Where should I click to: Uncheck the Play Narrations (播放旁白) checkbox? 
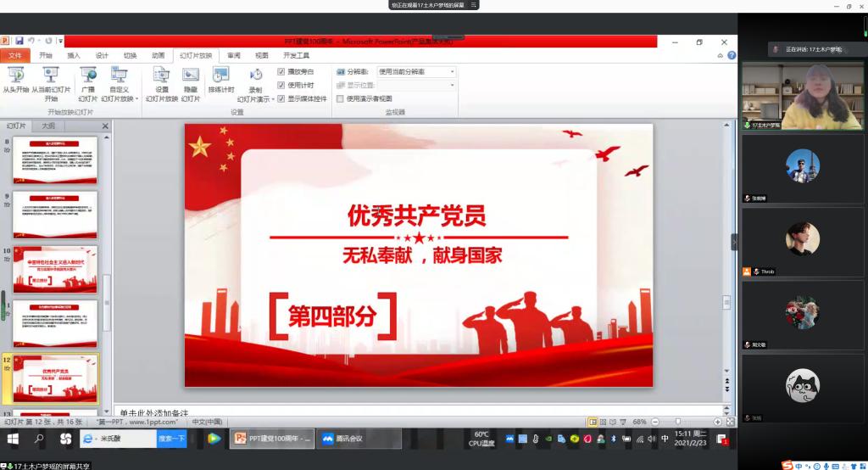(281, 72)
